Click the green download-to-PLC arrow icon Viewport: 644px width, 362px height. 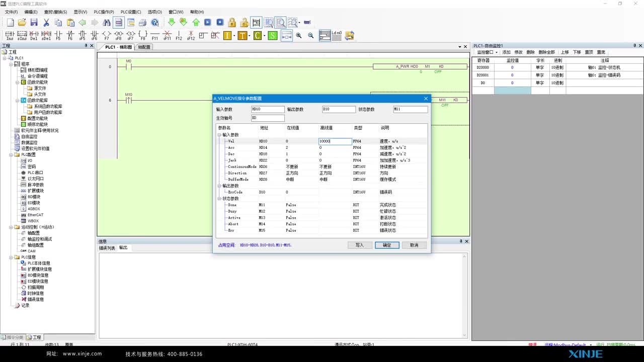click(171, 23)
